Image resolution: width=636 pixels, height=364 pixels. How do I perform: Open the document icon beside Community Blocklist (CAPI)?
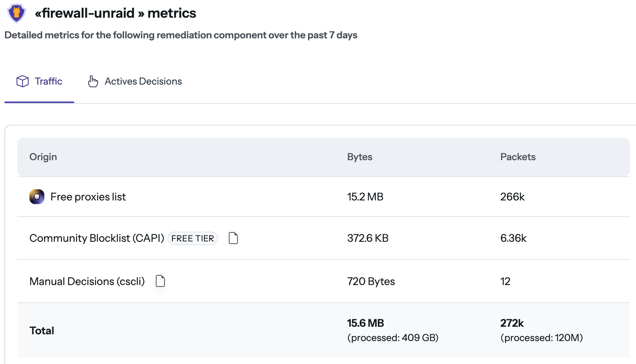click(233, 238)
